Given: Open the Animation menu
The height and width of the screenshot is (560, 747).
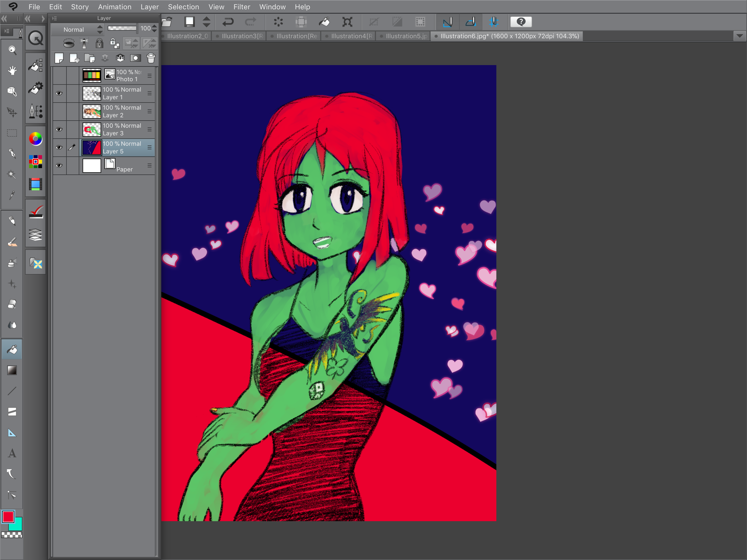Looking at the screenshot, I should pyautogui.click(x=115, y=7).
